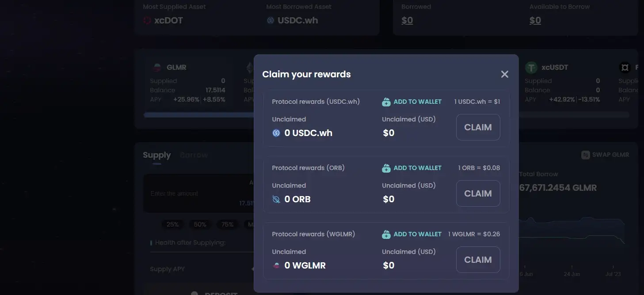Screen dimensions: 644x295
Task: Click the ORB token icon
Action: [276, 199]
